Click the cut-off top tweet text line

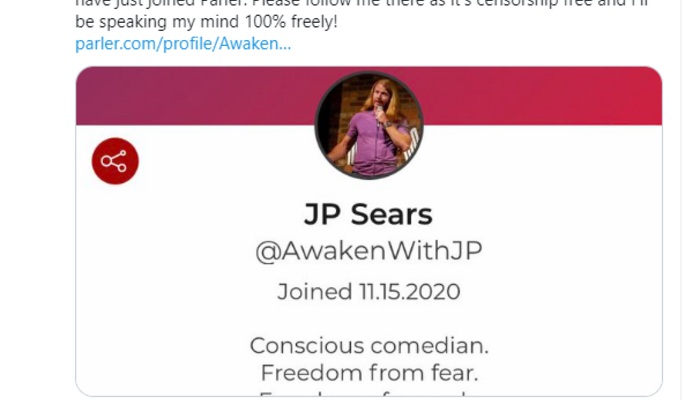(x=362, y=4)
